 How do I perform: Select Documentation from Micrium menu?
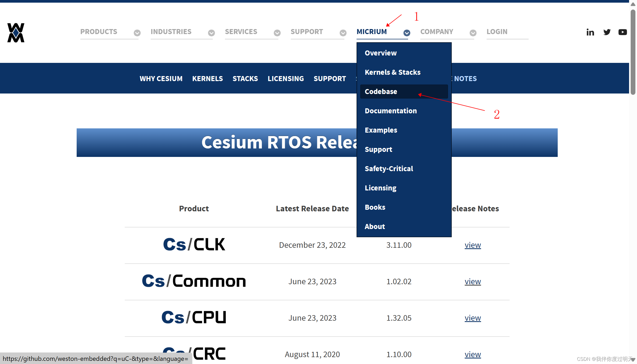pos(391,111)
